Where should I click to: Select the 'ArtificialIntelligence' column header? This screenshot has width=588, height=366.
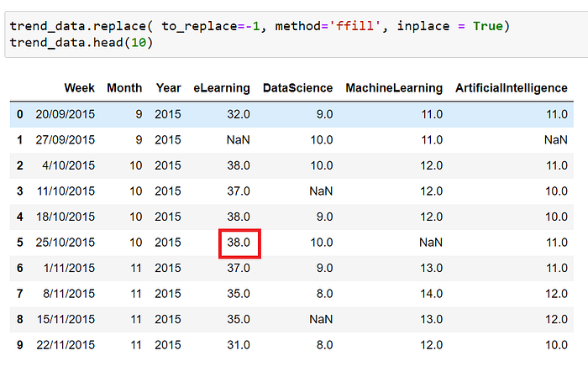point(512,88)
